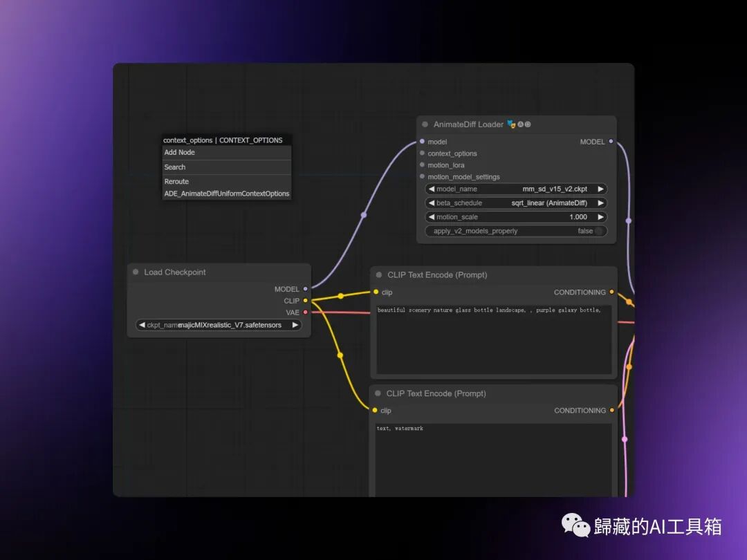Click the second CLIP Text Encode (Prompt) title

(436, 393)
